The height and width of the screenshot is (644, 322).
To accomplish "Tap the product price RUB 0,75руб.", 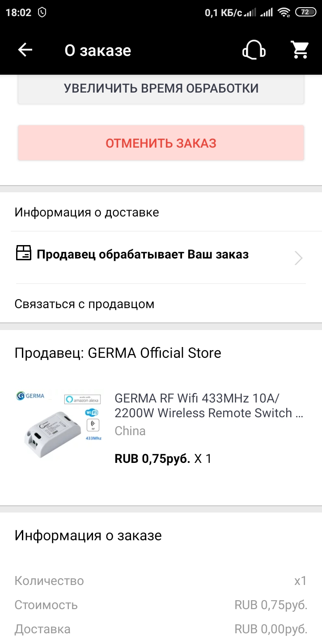I will click(x=153, y=458).
